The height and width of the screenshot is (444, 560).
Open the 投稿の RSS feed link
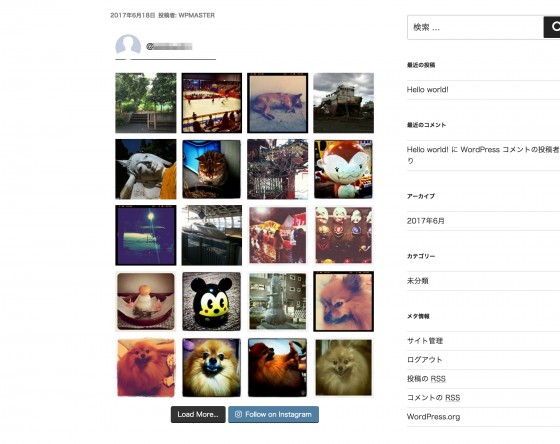tap(426, 379)
